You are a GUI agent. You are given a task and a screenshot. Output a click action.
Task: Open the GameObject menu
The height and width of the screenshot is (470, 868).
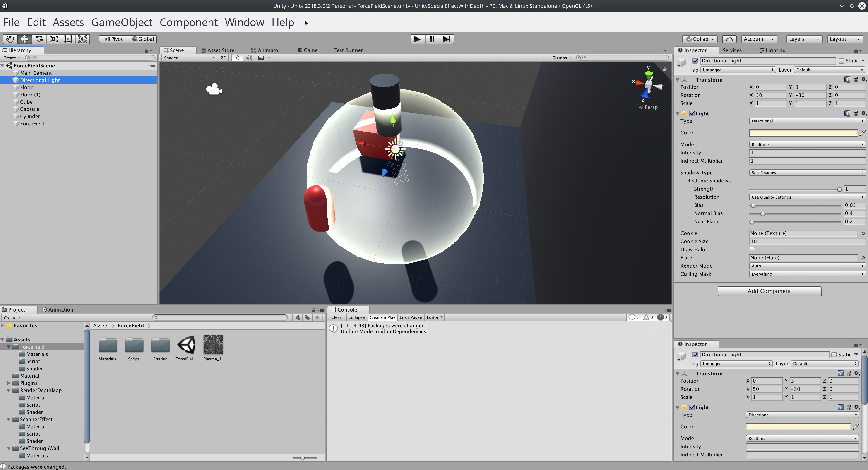click(122, 22)
